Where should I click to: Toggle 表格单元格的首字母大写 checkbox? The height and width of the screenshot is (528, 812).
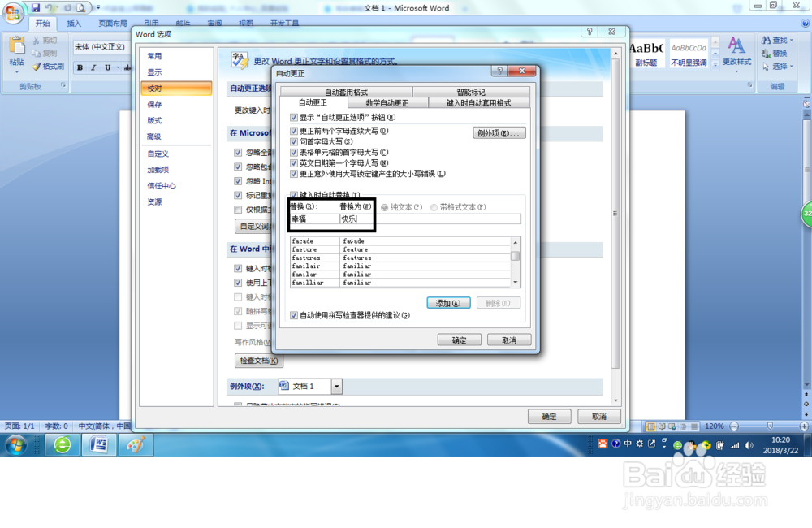pos(294,153)
